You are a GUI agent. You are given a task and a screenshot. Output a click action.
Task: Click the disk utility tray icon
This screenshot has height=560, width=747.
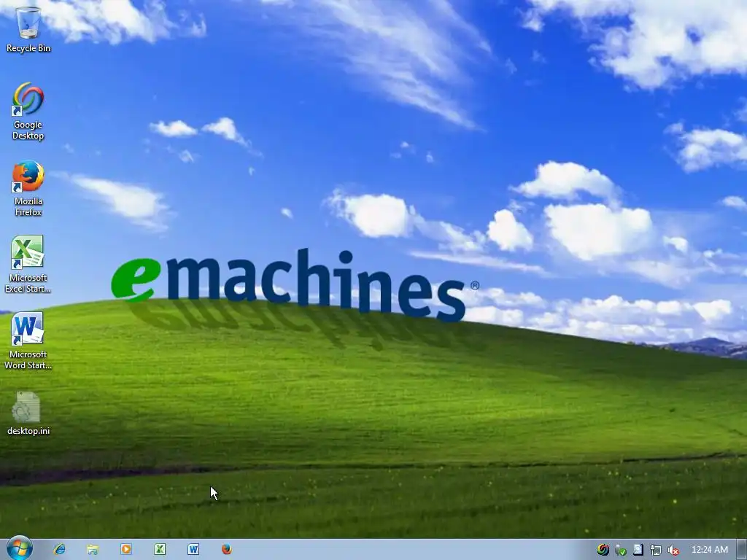click(638, 550)
